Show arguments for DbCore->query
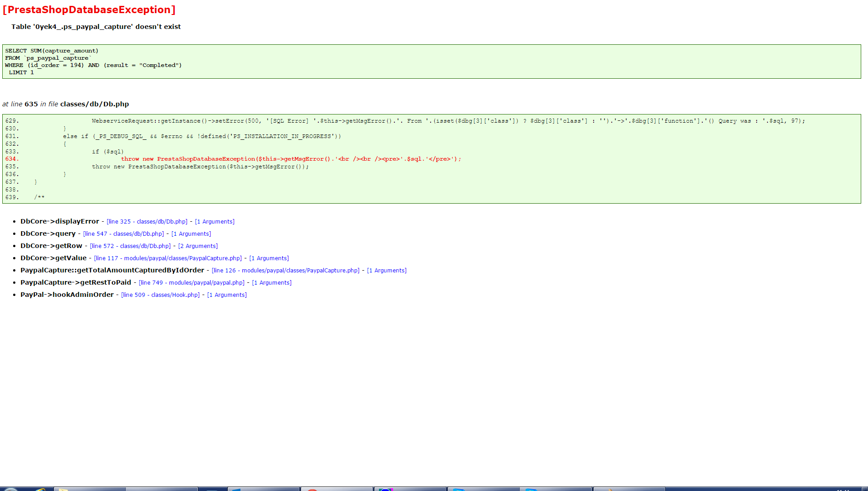The height and width of the screenshot is (491, 868). (x=191, y=234)
